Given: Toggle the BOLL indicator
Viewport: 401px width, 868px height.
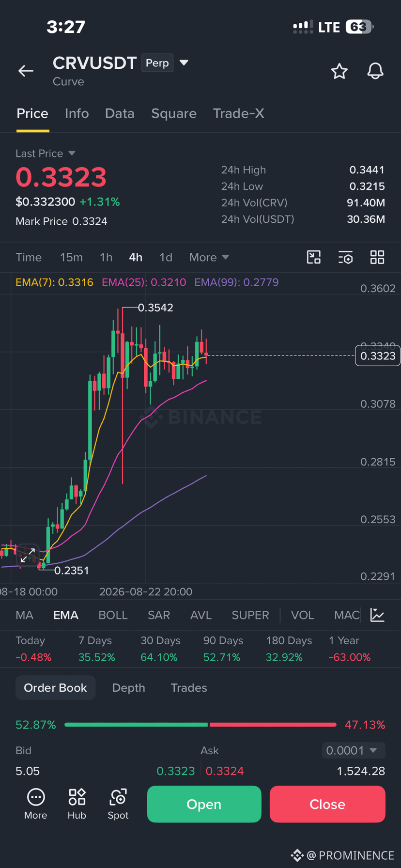Looking at the screenshot, I should click(113, 615).
